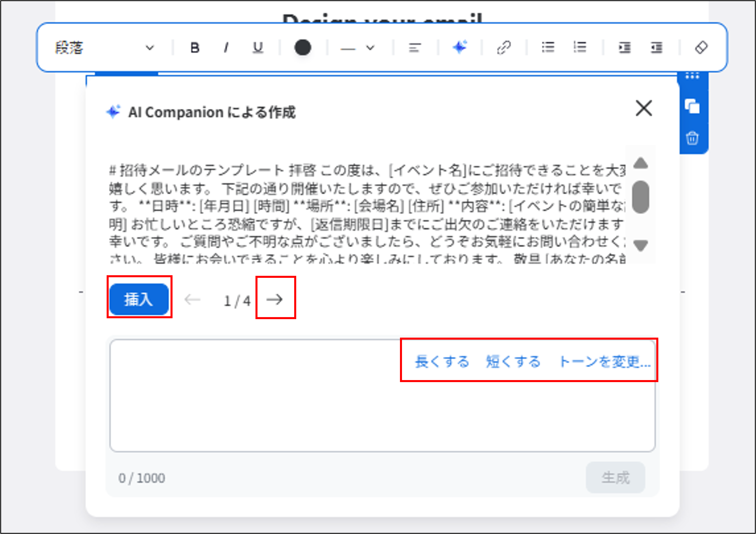This screenshot has height=534, width=756.
Task: Toggle italic formatting
Action: pos(226,48)
